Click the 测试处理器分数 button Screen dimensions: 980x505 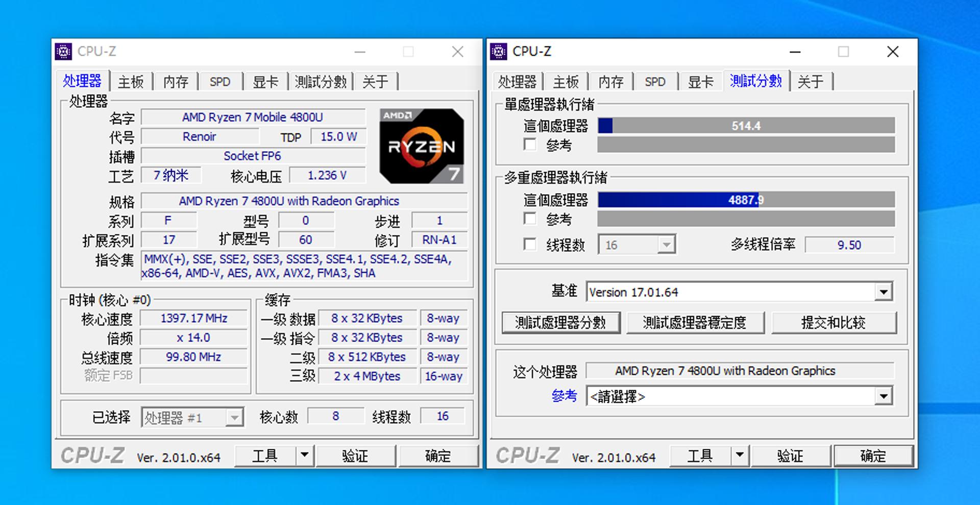coord(560,323)
